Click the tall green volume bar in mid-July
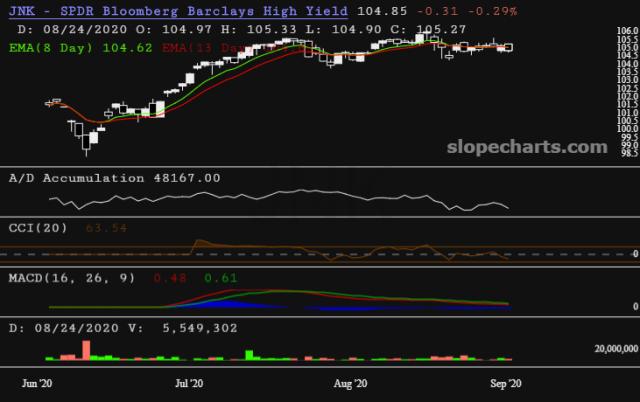The width and height of the screenshot is (640, 402). (249, 355)
